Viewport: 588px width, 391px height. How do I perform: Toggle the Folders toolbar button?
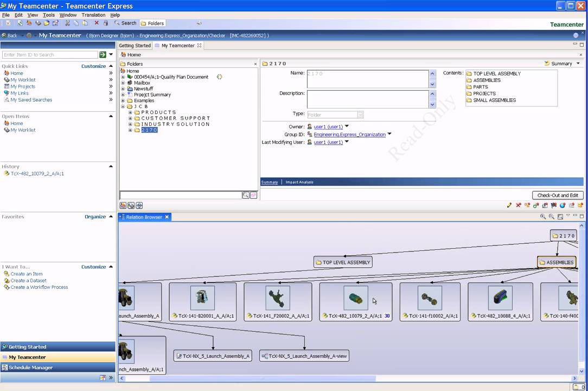(x=152, y=23)
